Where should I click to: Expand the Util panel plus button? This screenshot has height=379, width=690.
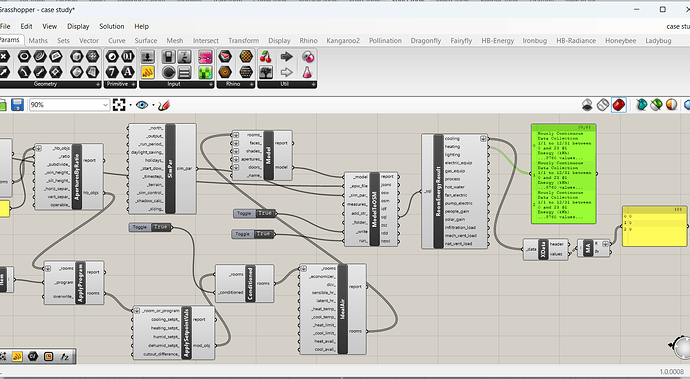click(x=313, y=84)
